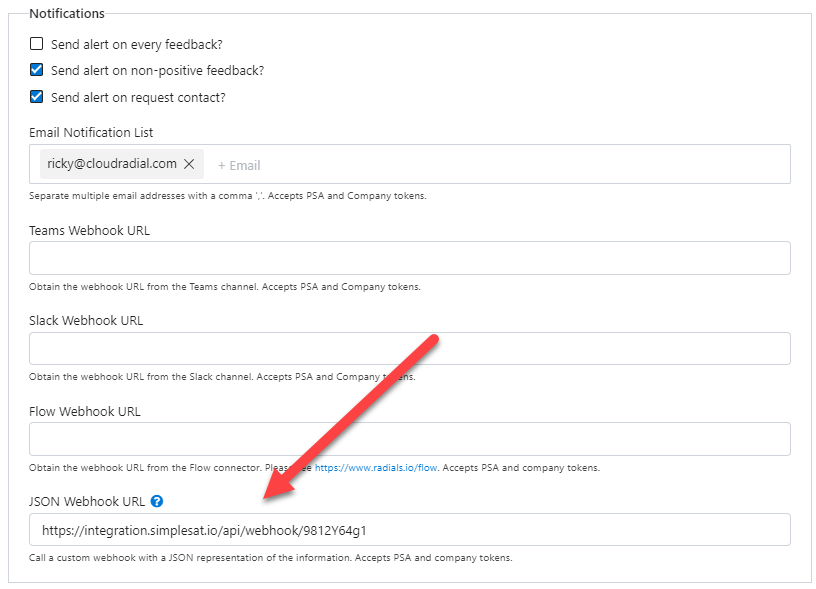Viewport: 816px width, 589px height.
Task: Click the Slack Webhook URL label
Action: [86, 321]
